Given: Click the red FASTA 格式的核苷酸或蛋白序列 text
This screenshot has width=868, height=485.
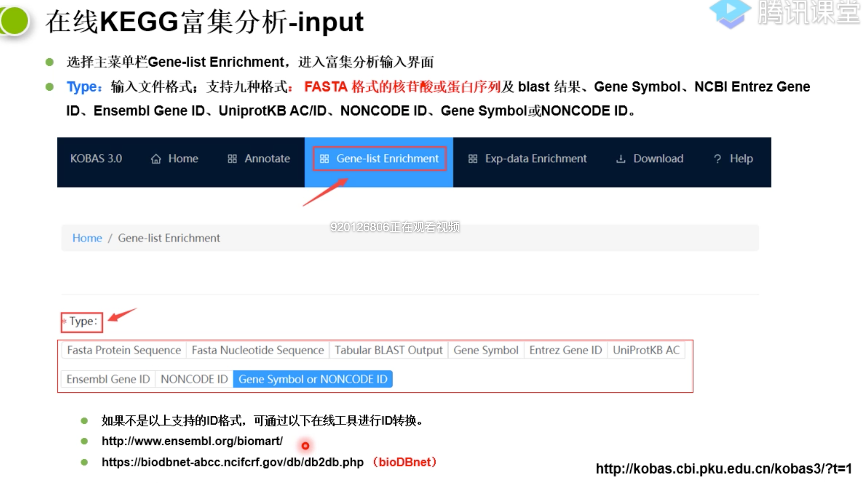Looking at the screenshot, I should click(402, 87).
